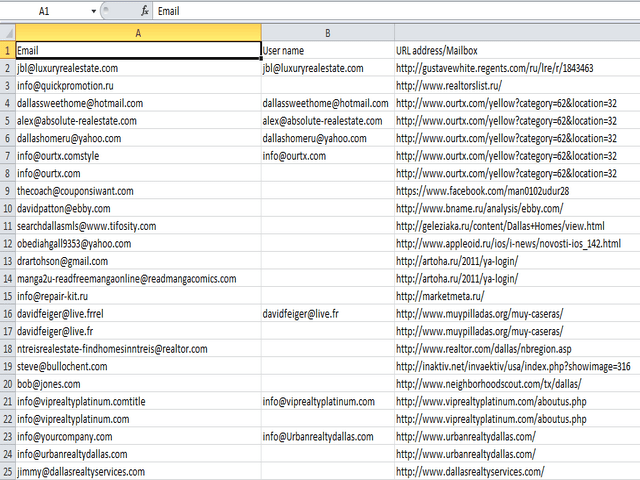Viewport: 640px width, 480px height.
Task: Click the Select All corner button
Action: coord(6,32)
